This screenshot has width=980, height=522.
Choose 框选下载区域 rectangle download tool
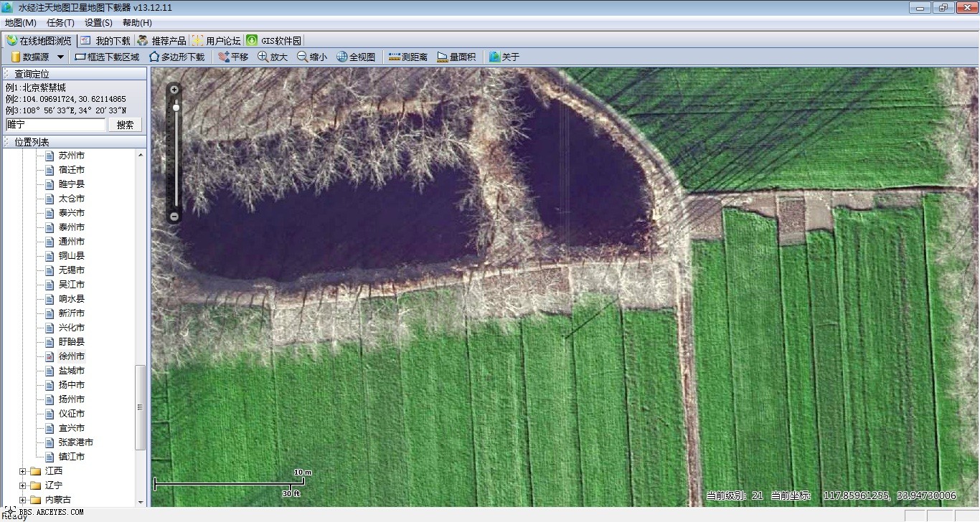[x=107, y=57]
